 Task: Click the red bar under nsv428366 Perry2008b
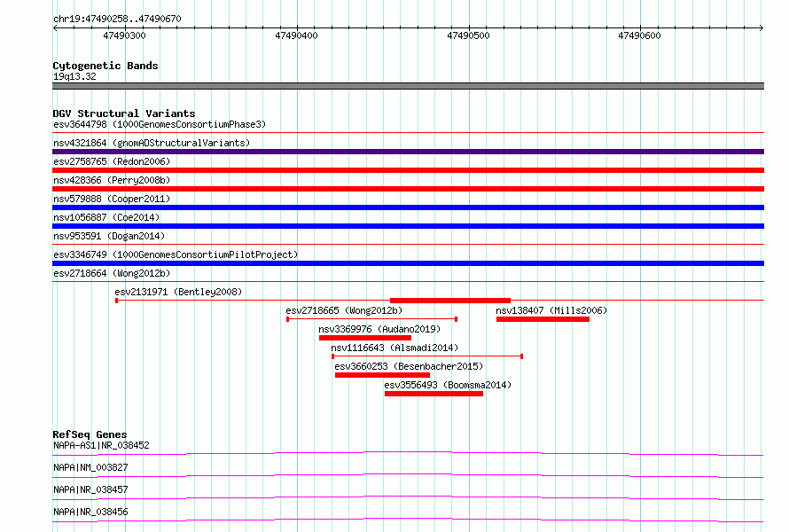[x=408, y=189]
